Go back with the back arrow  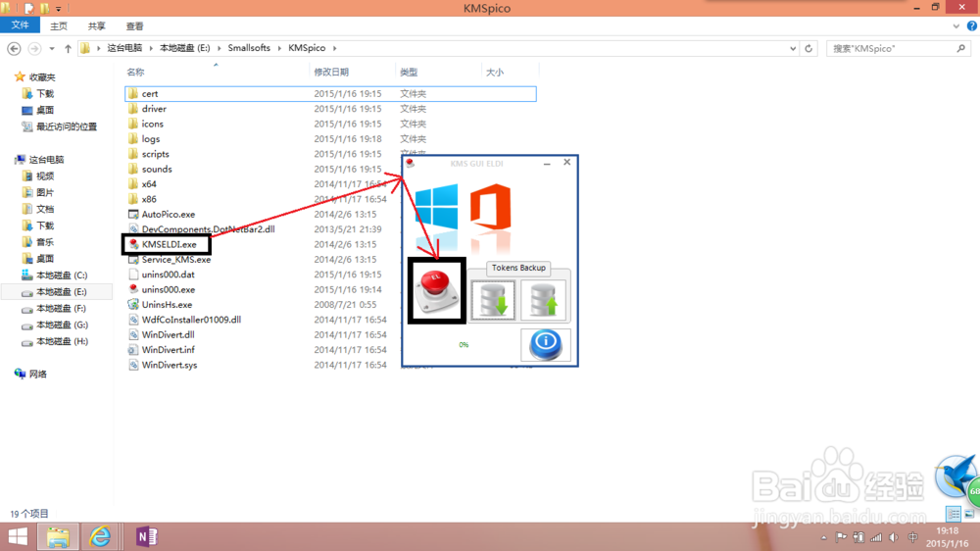pyautogui.click(x=14, y=48)
